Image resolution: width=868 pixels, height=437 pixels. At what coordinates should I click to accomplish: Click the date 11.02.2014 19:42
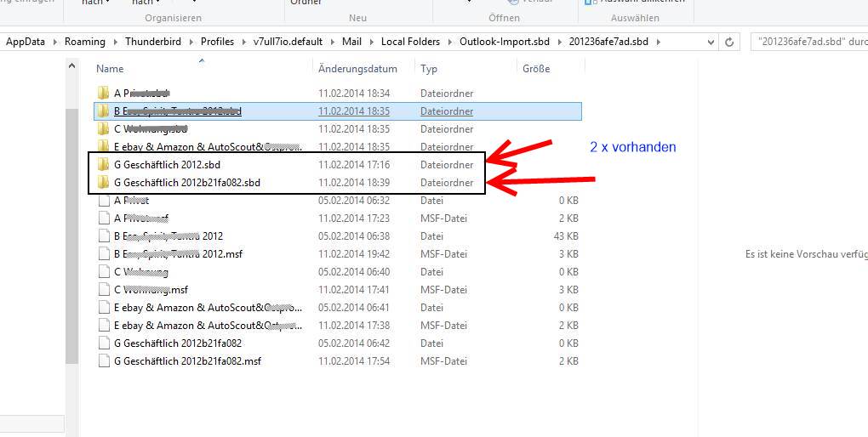[354, 254]
